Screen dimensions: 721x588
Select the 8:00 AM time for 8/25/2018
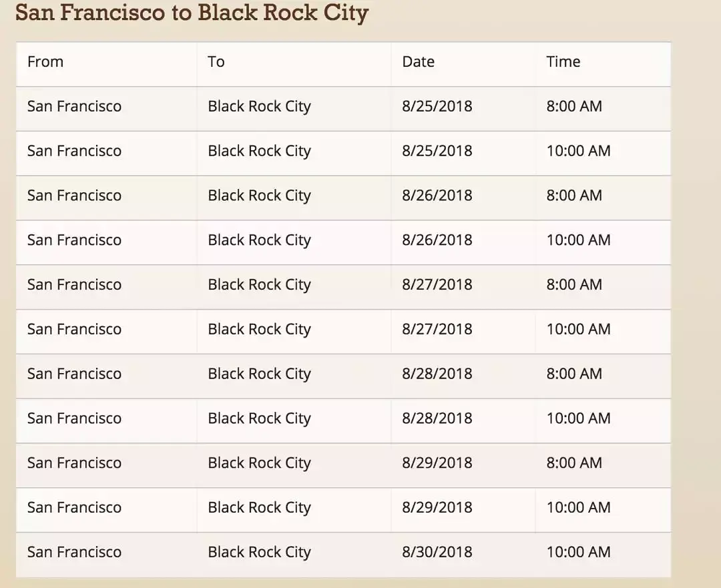click(573, 106)
